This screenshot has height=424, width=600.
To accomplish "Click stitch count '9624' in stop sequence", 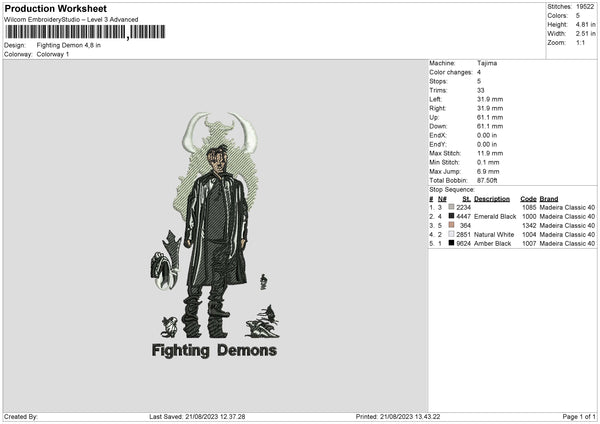I will (463, 244).
